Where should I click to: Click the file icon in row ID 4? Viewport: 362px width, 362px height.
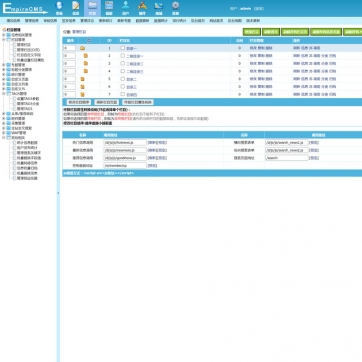coord(86,71)
